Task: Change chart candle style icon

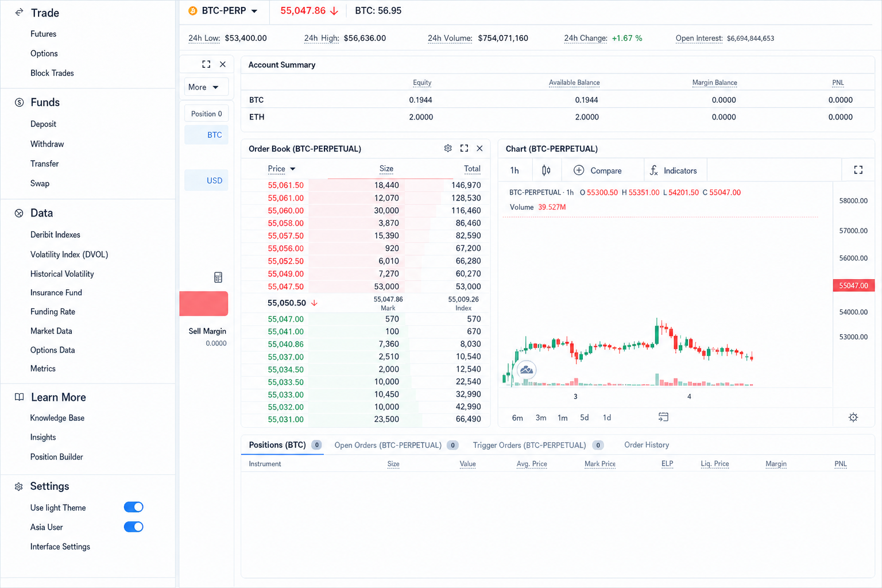Action: point(546,170)
